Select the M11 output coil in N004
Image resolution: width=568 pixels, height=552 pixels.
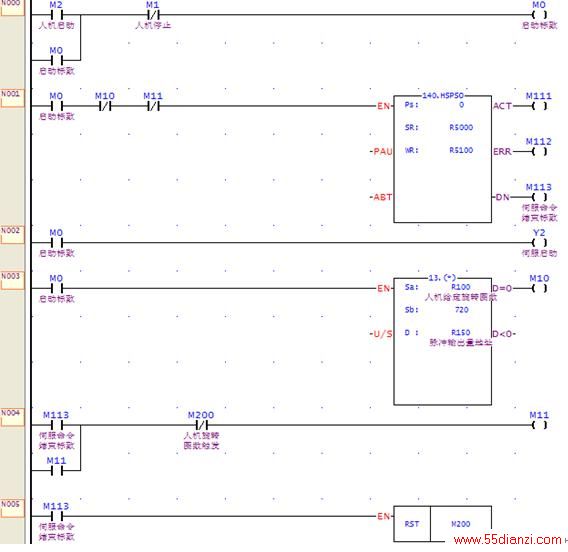pos(539,425)
